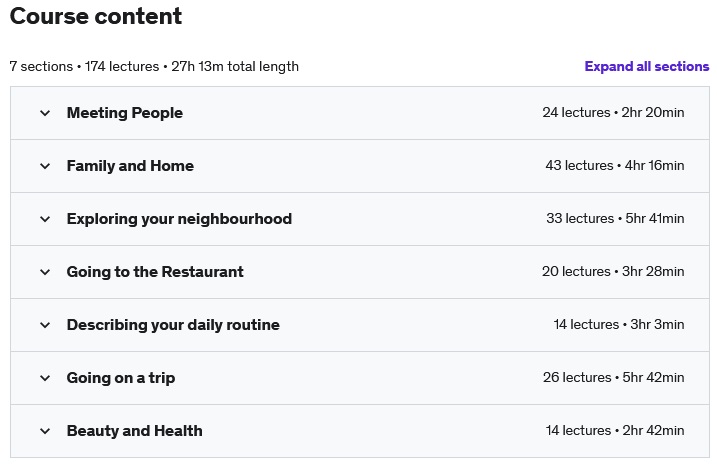The height and width of the screenshot is (464, 717).
Task: Expand the Exploring your neighbourhood title
Action: pos(179,219)
